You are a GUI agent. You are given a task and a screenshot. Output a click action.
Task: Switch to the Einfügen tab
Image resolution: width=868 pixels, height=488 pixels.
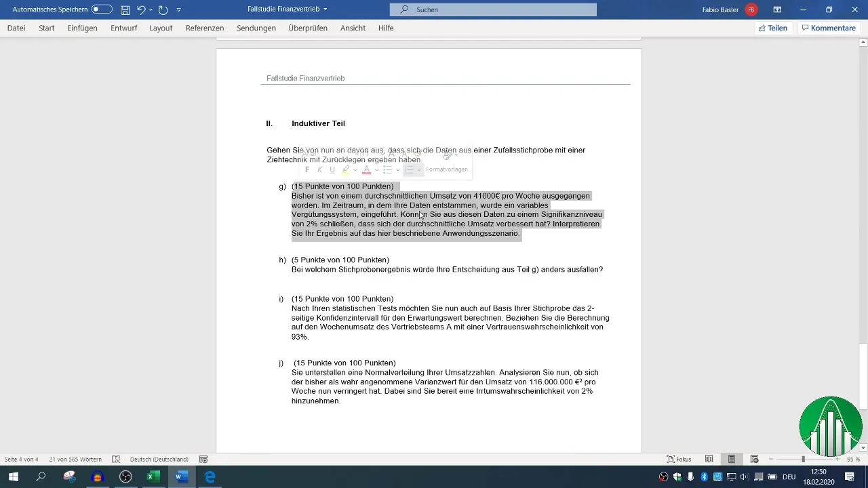[83, 28]
